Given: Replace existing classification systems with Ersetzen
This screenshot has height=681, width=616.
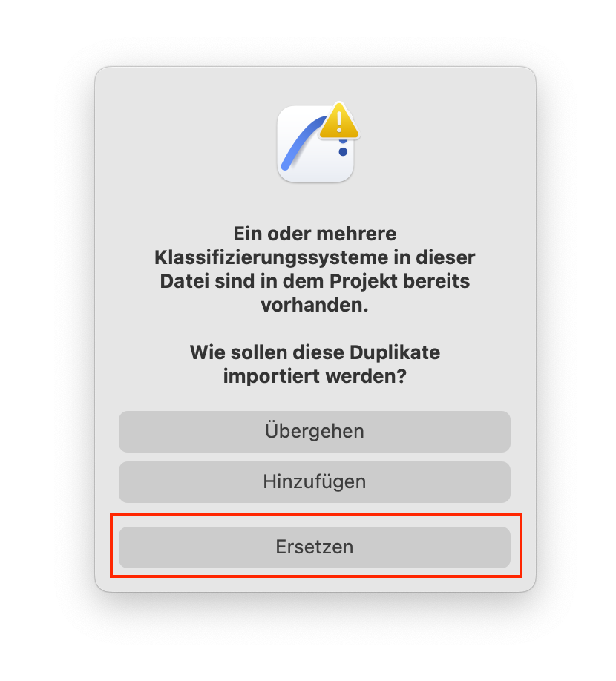Looking at the screenshot, I should [x=315, y=547].
